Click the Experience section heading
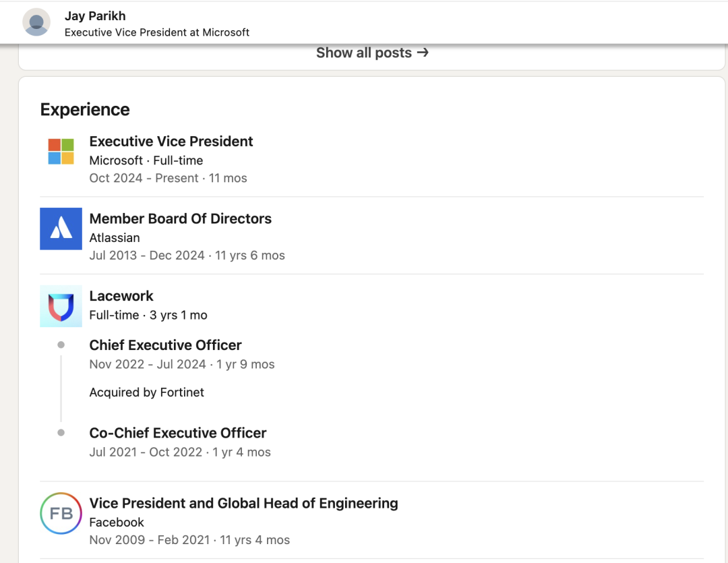 tap(85, 109)
